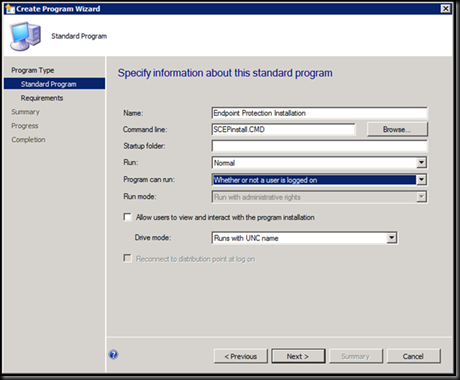The image size is (460, 380).
Task: Click the 'Standard Program' header text
Action: pyautogui.click(x=79, y=36)
